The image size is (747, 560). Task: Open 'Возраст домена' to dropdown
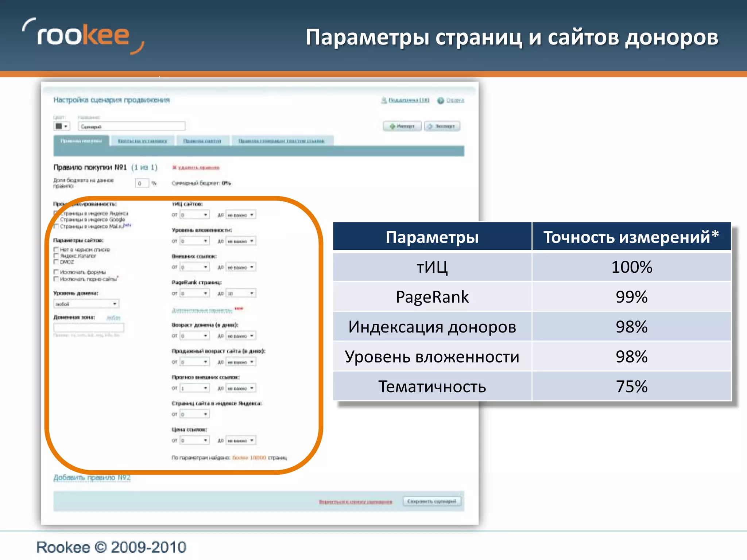click(x=241, y=336)
